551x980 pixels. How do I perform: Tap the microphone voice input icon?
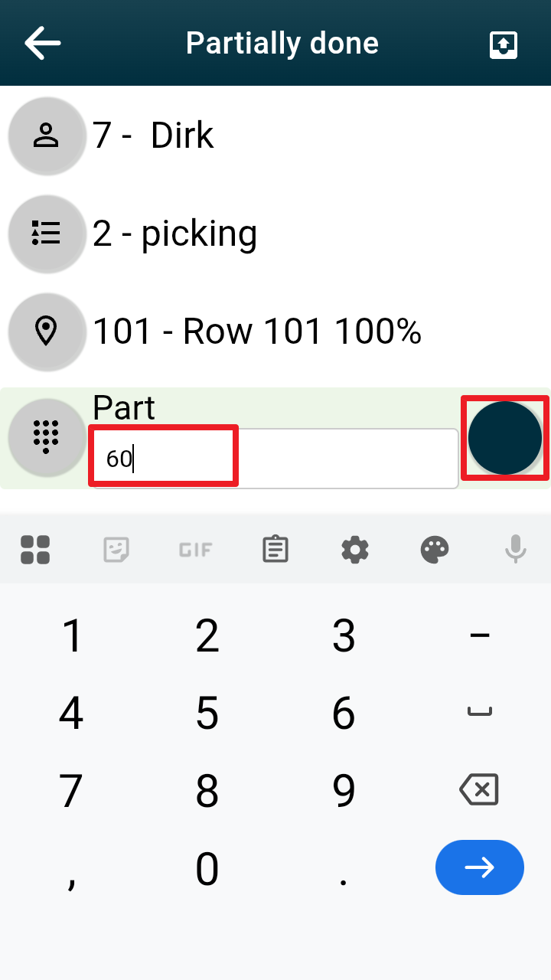(515, 549)
